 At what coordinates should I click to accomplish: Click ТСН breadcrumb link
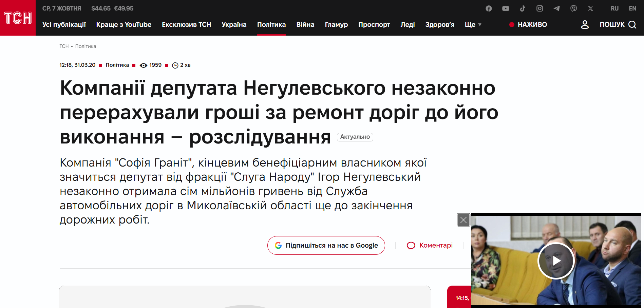click(64, 46)
